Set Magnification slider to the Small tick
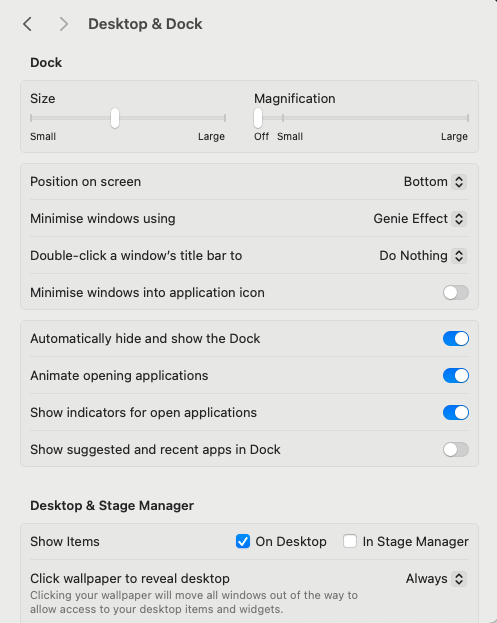Image resolution: width=497 pixels, height=623 pixels. [x=283, y=118]
